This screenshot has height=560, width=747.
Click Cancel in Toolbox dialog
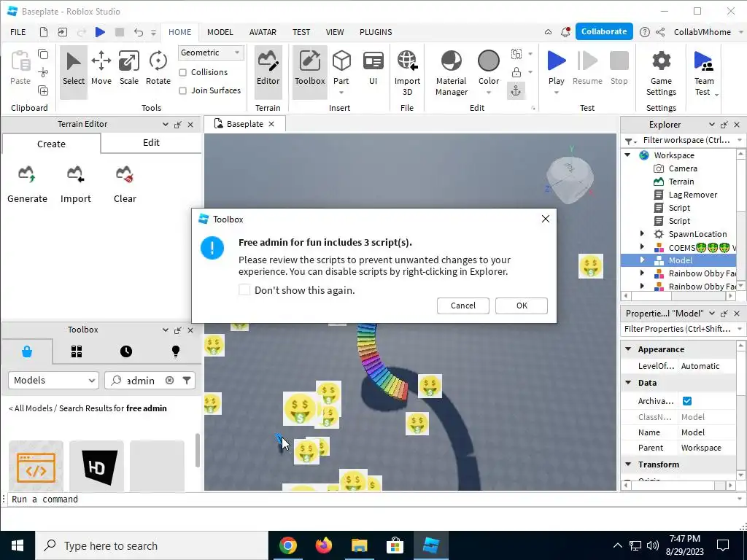click(x=463, y=306)
